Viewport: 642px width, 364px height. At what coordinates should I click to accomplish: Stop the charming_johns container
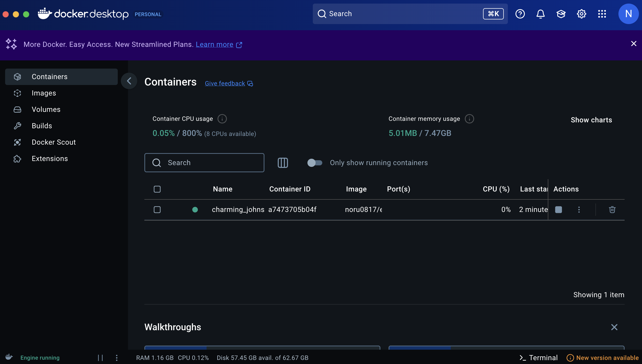pyautogui.click(x=558, y=210)
